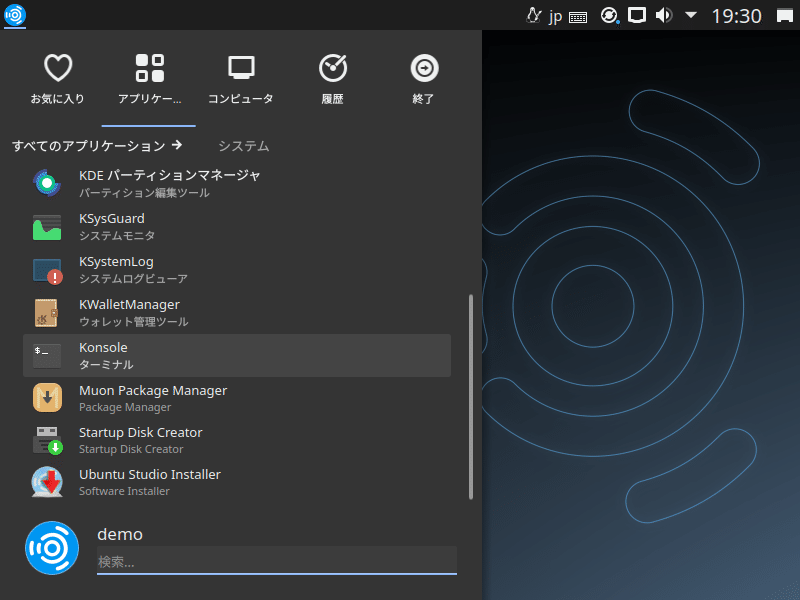Expand hidden system tray icons arrow
Viewport: 800px width, 600px height.
click(x=691, y=15)
